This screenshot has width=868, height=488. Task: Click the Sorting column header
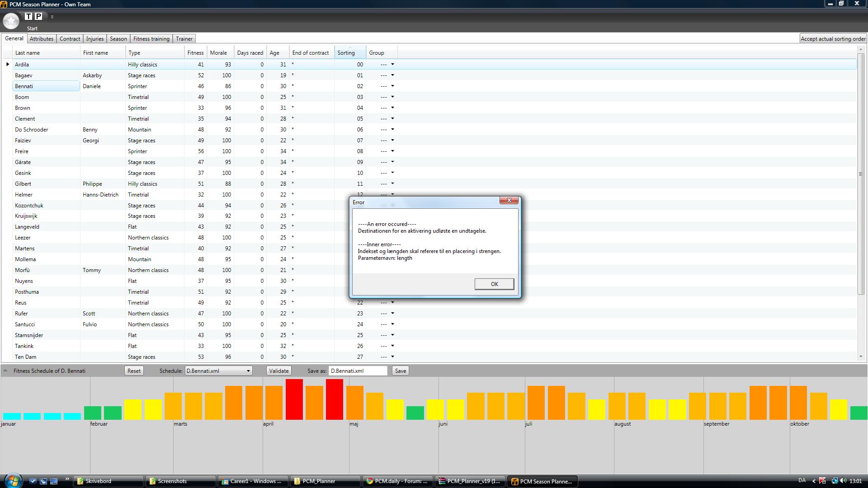349,53
